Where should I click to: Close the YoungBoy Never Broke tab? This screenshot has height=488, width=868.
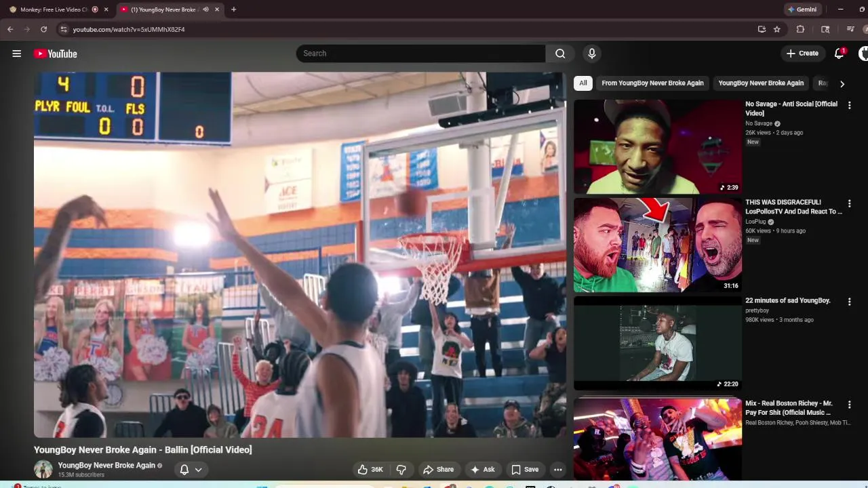tap(217, 9)
